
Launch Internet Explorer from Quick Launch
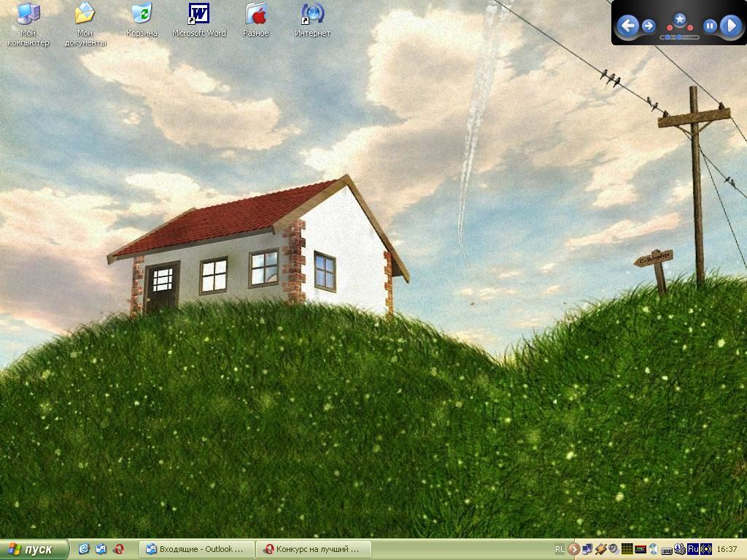coord(84,549)
